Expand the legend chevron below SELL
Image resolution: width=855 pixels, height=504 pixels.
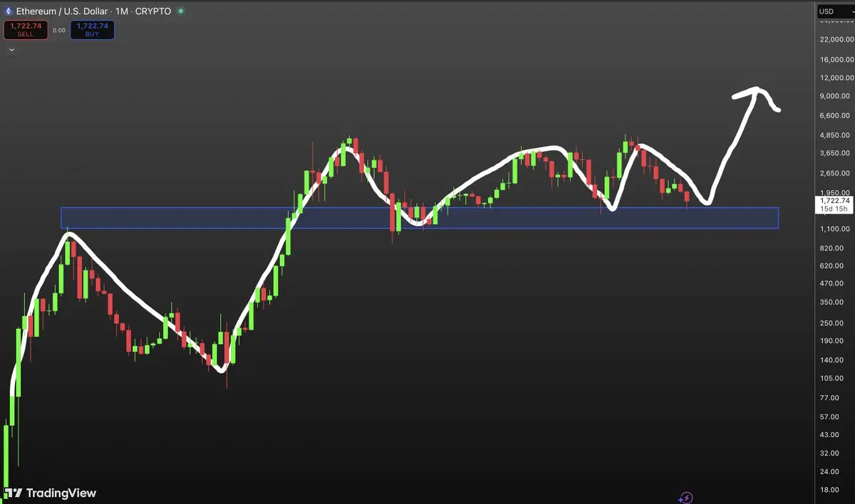point(11,50)
